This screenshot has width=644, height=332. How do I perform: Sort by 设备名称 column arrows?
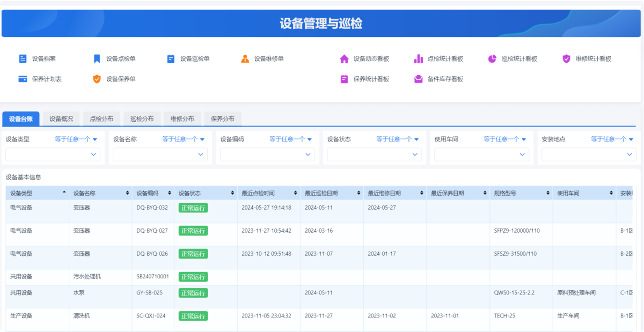pos(127,193)
